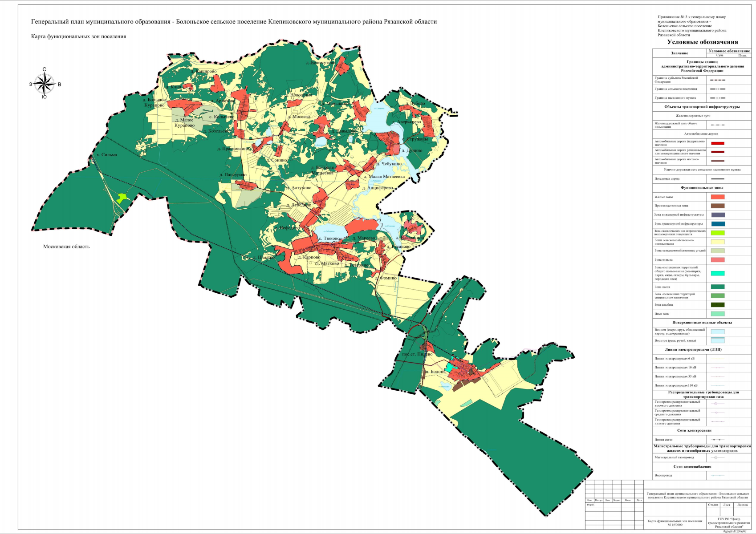The width and height of the screenshot is (756, 534).
Task: Click the Водопровод line symbol in legend
Action: [717, 476]
